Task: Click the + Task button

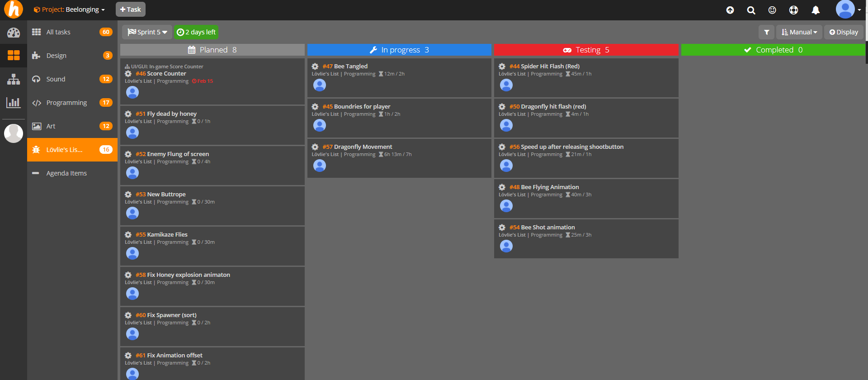Action: [x=131, y=9]
